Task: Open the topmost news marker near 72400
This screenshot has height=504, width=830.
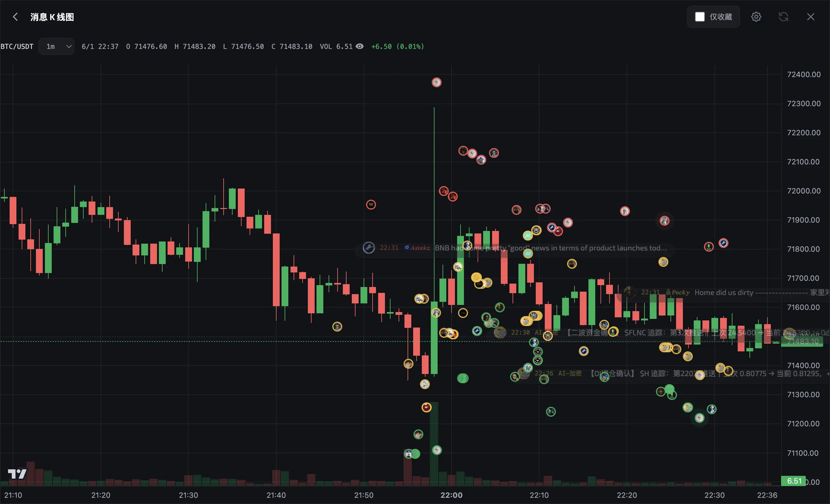Action: point(437,82)
